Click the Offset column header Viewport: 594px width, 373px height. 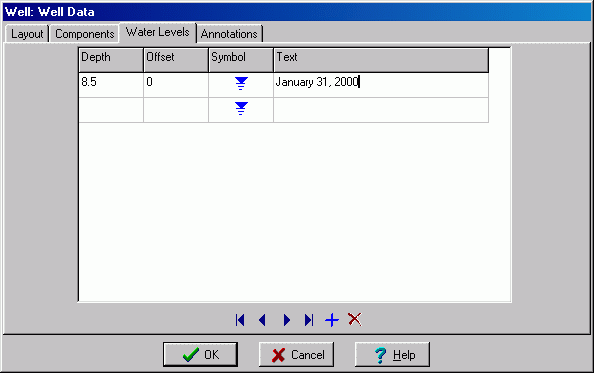176,60
